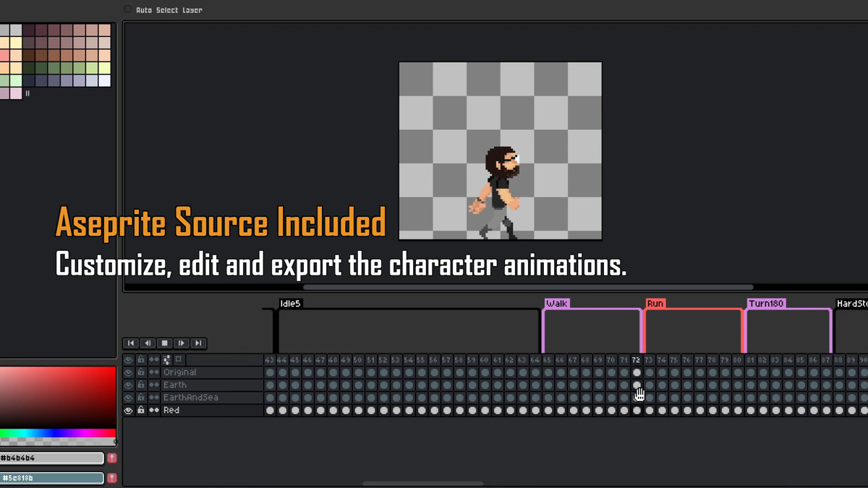
Task: Click the background color field #5c818b
Action: click(51, 478)
